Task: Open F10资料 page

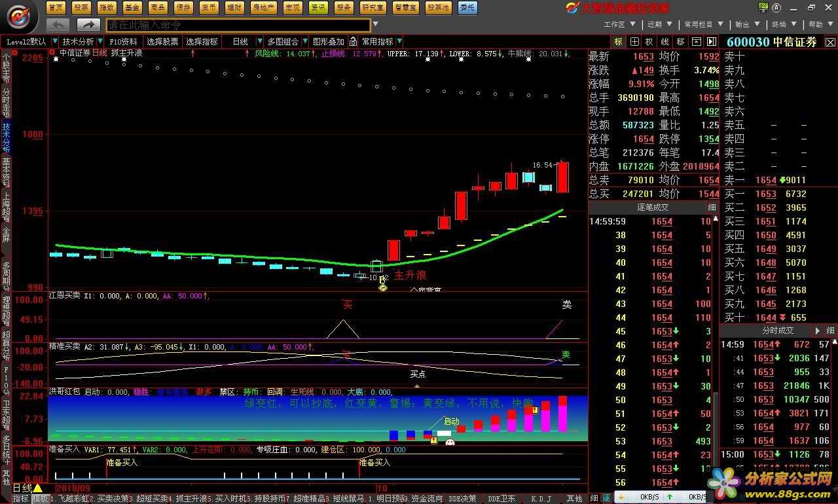Action: [x=124, y=41]
